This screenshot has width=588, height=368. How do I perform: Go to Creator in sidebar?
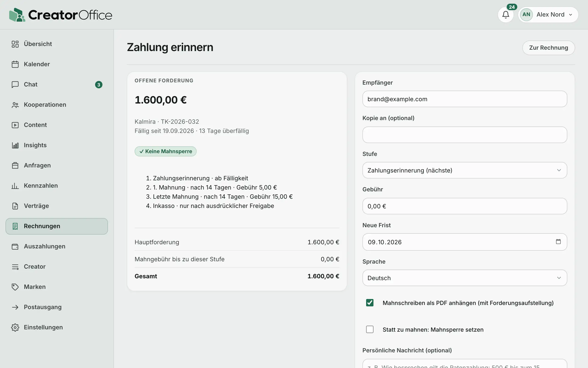[x=57, y=267]
